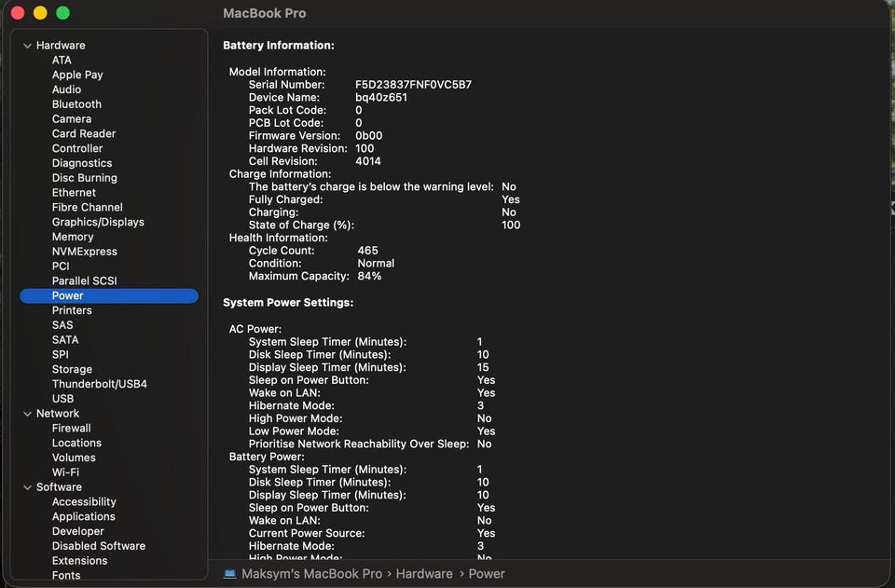
Task: Open the Disc Burning entry
Action: (x=85, y=178)
